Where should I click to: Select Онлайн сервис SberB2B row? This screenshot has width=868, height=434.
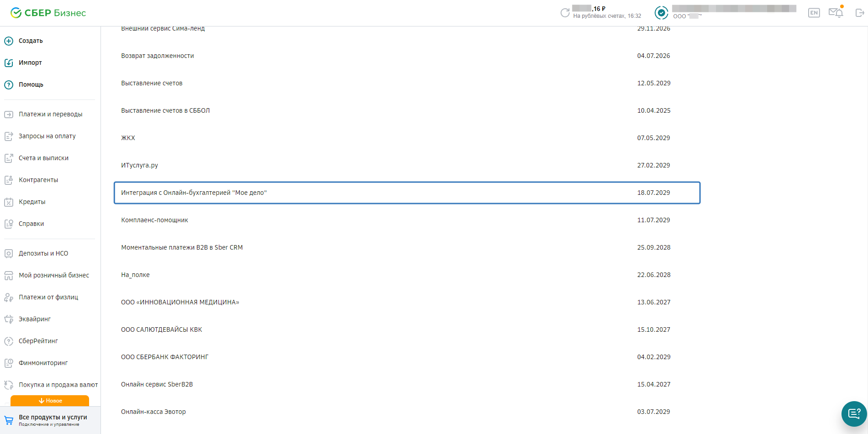pos(407,384)
